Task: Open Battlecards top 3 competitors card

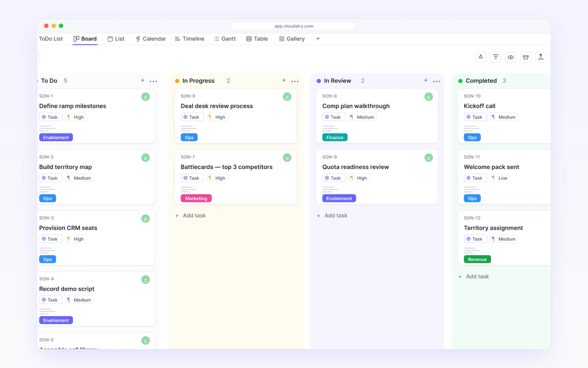Action: point(235,177)
